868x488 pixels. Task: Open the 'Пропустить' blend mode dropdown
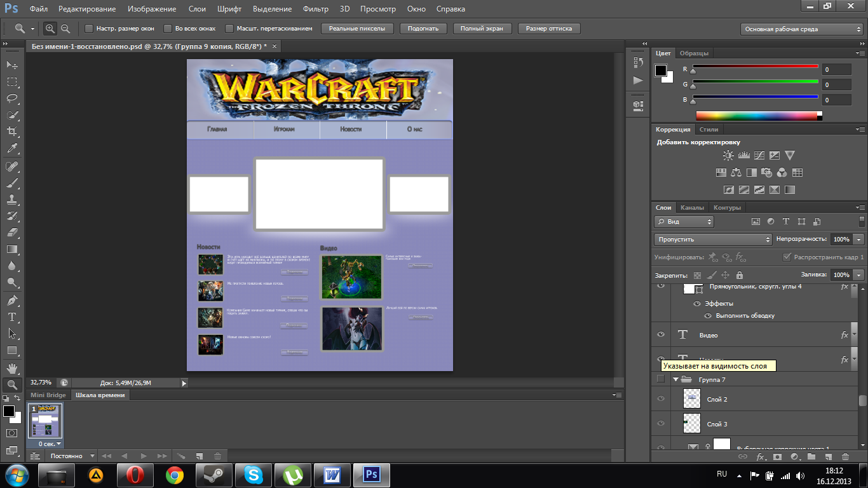click(713, 240)
